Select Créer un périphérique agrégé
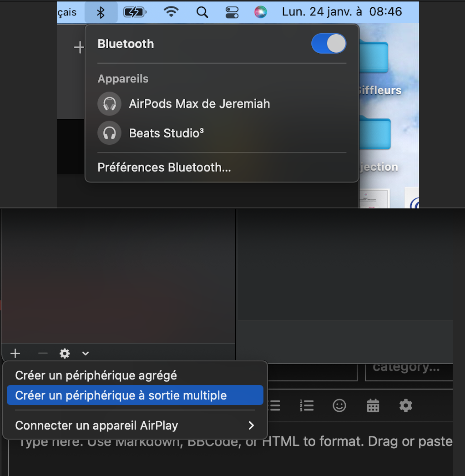The width and height of the screenshot is (465, 476). coord(135,375)
